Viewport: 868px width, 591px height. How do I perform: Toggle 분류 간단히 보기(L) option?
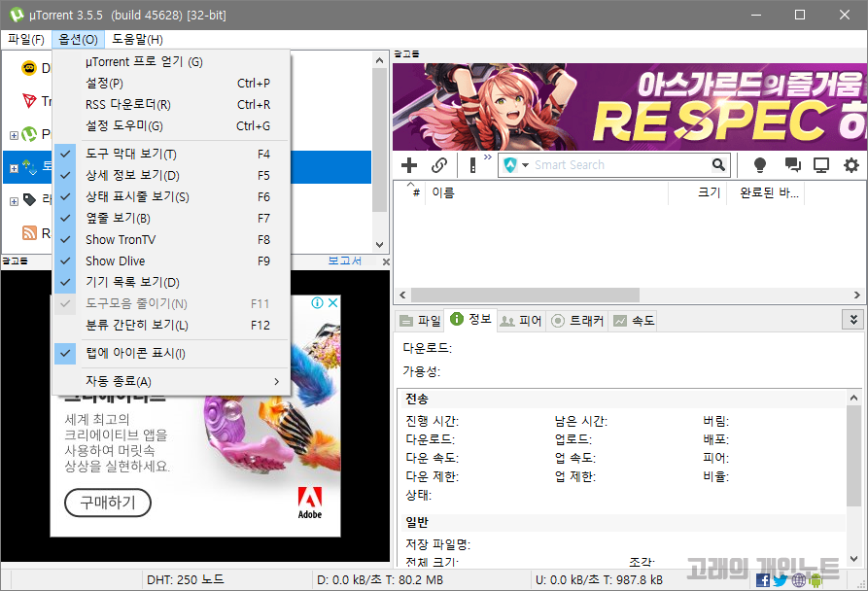click(171, 325)
